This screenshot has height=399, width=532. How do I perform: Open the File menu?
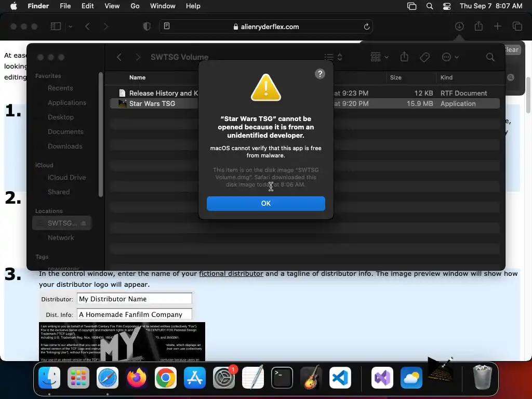click(65, 6)
